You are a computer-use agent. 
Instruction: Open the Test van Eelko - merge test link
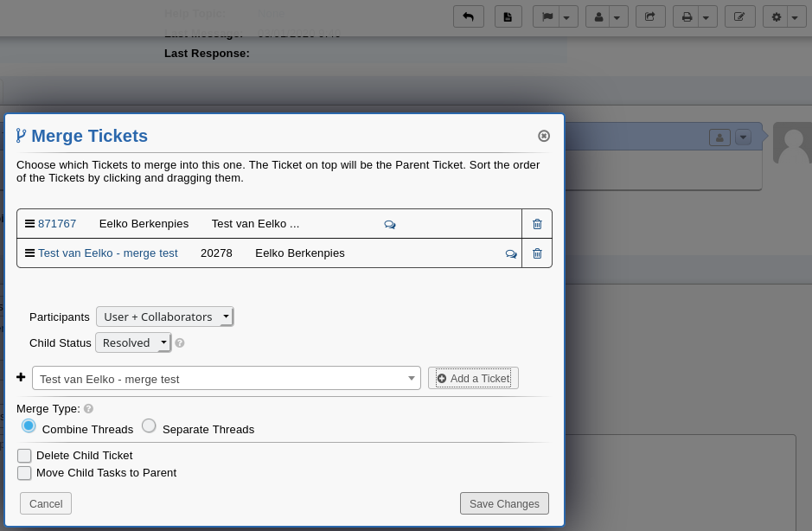108,253
